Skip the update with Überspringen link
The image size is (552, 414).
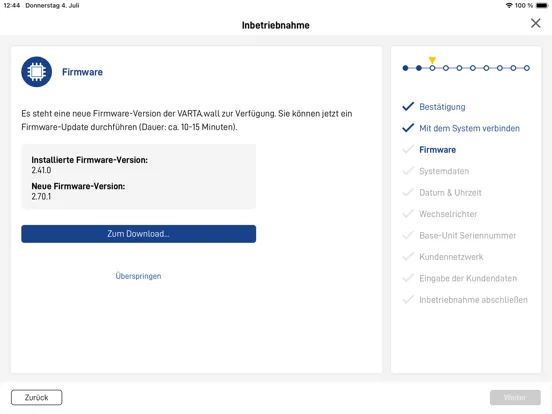pyautogui.click(x=138, y=276)
